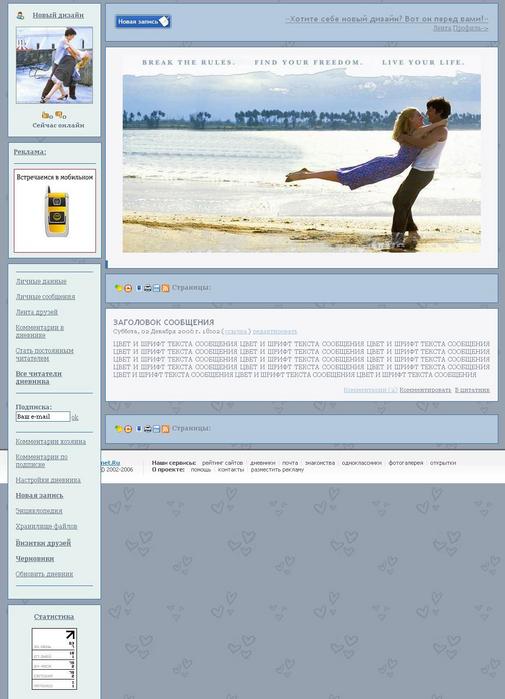Click the Новая запись button at the top
This screenshot has width=505, height=699.
pyautogui.click(x=143, y=21)
